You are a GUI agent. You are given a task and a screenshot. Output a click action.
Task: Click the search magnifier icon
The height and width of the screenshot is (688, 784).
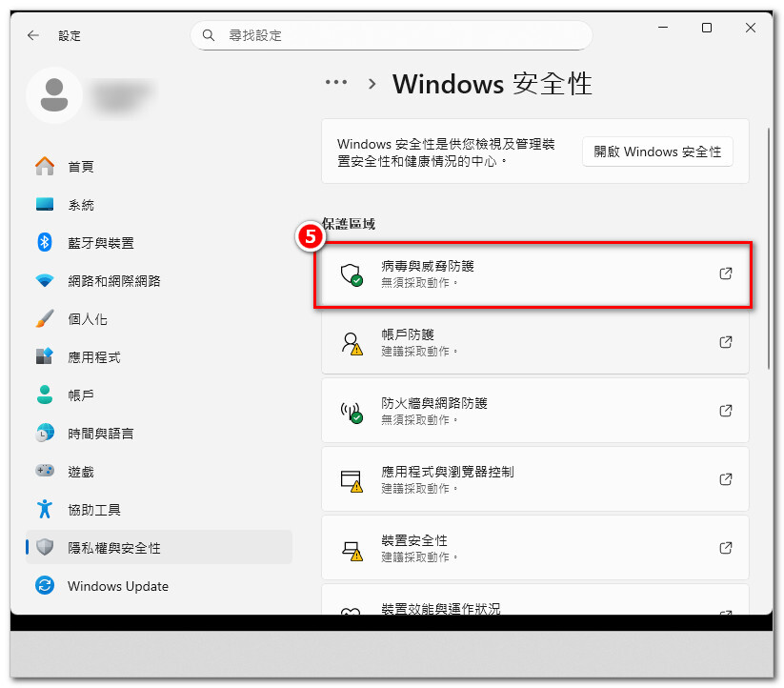pos(210,35)
